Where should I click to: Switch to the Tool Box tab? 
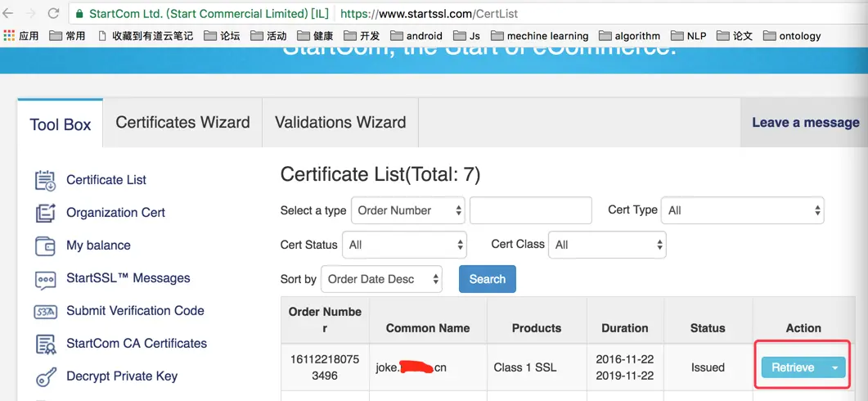(61, 124)
